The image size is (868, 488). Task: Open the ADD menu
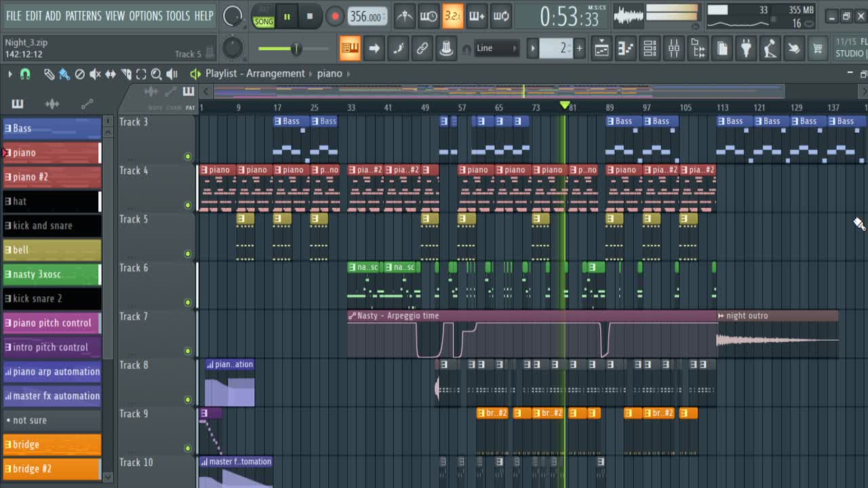pyautogui.click(x=53, y=16)
